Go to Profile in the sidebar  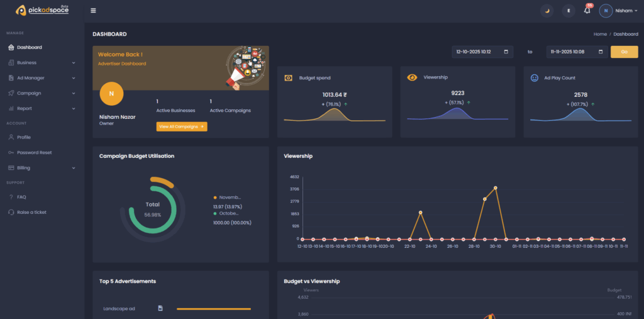24,137
